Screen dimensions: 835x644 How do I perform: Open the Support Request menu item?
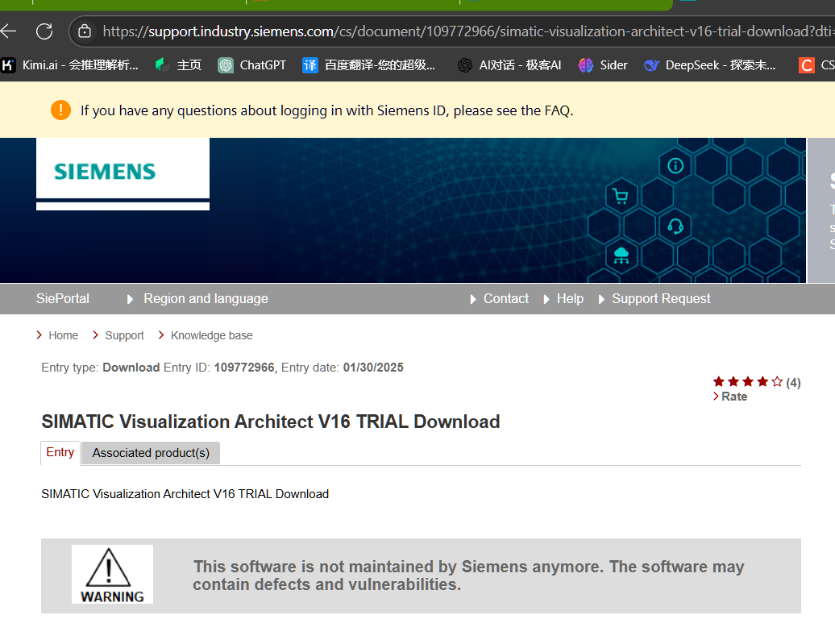click(x=655, y=299)
